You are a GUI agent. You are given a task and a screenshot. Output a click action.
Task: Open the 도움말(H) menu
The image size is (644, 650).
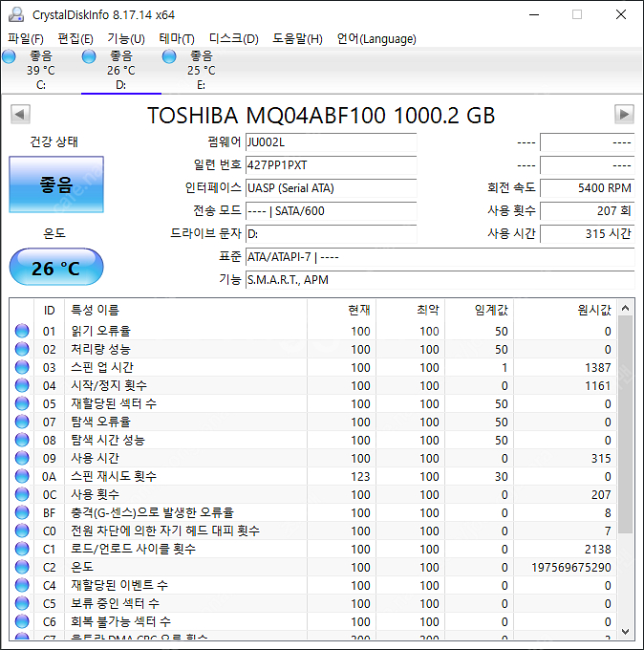(x=297, y=39)
